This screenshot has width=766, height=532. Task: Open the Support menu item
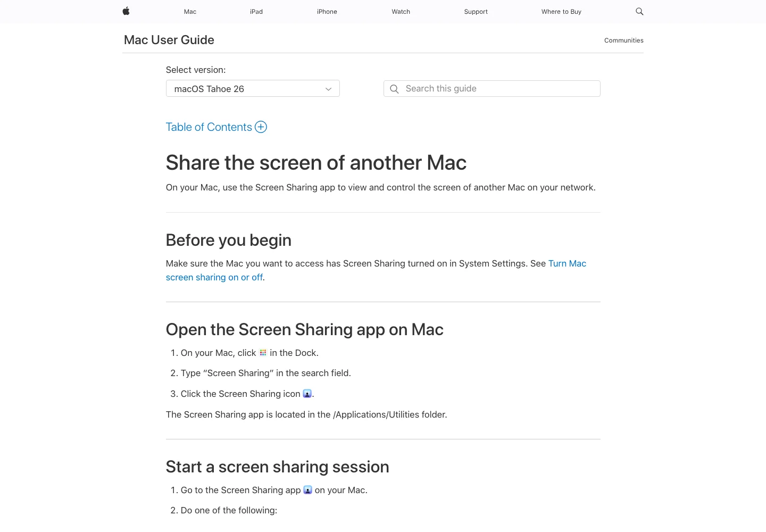click(x=476, y=12)
